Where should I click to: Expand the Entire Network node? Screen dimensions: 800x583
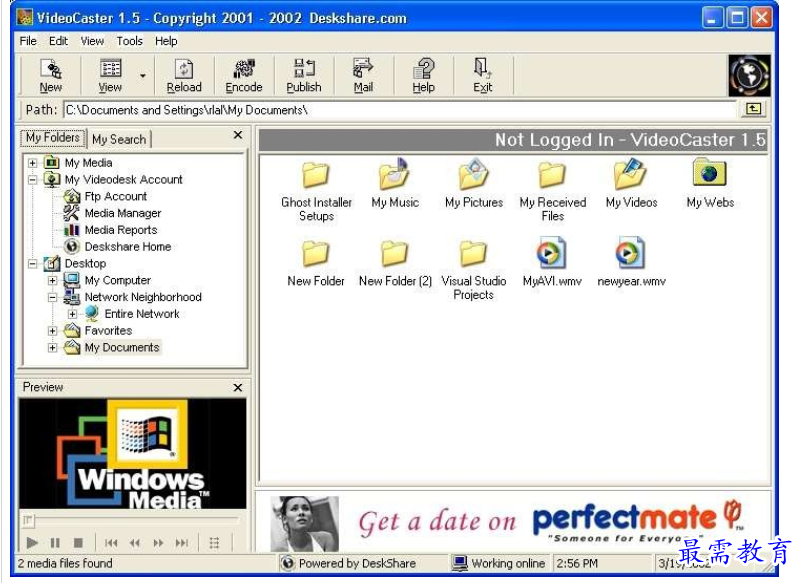(72, 314)
